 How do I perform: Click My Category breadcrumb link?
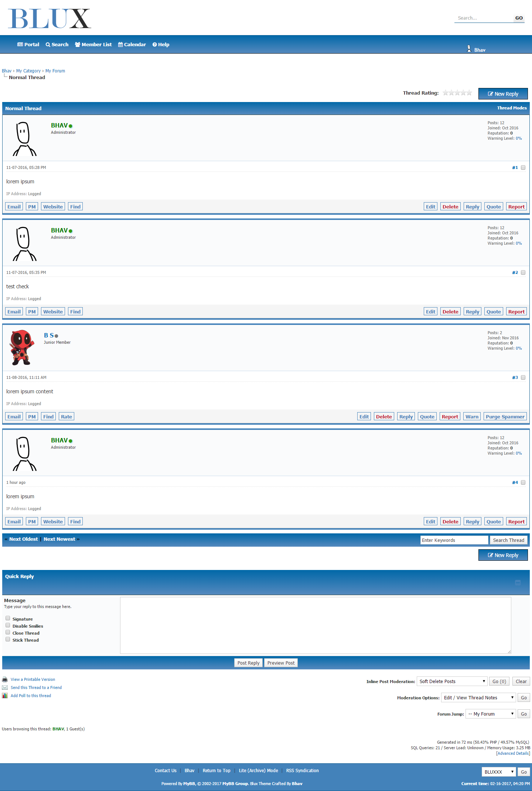click(x=28, y=71)
